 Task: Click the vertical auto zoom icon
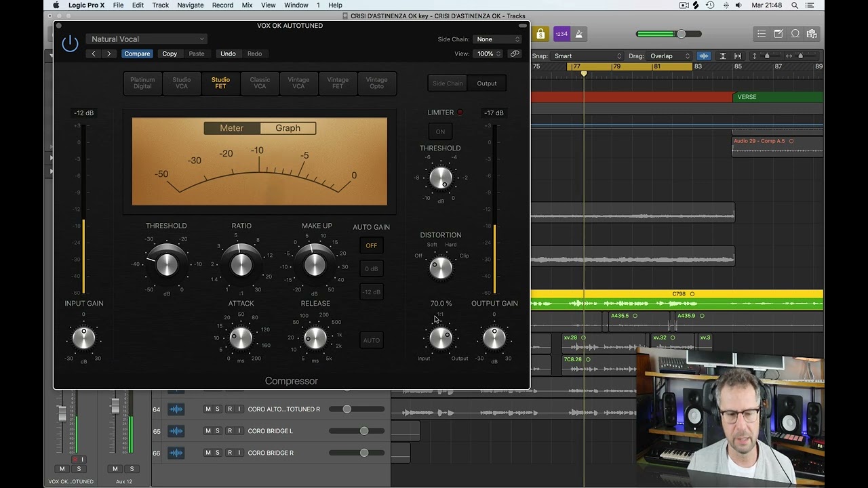(x=723, y=56)
